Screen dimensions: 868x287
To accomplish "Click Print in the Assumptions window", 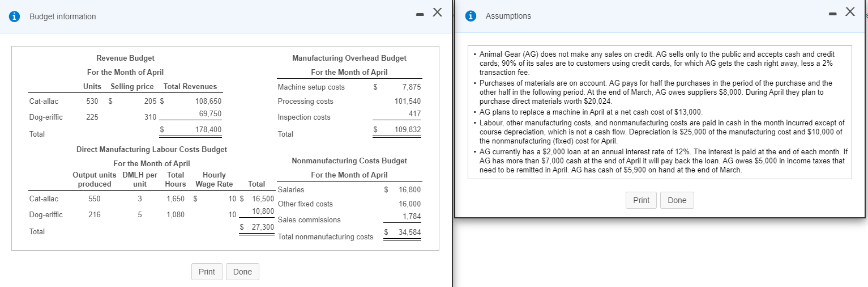I will pyautogui.click(x=642, y=200).
